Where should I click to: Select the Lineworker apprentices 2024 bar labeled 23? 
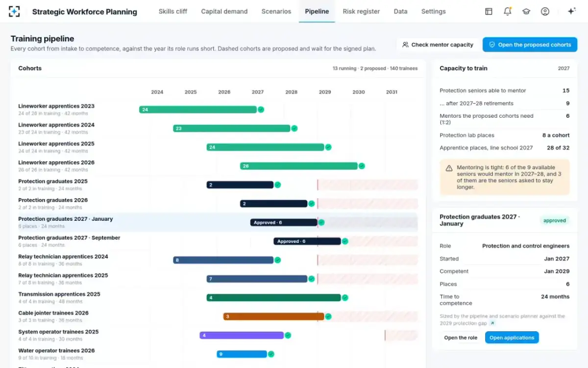click(x=232, y=129)
